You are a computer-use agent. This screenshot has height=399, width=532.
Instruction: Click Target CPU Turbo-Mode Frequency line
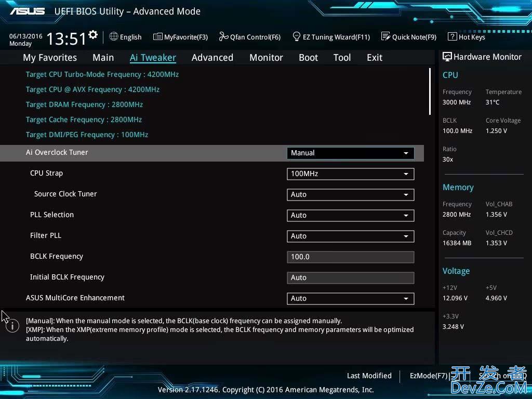click(102, 75)
